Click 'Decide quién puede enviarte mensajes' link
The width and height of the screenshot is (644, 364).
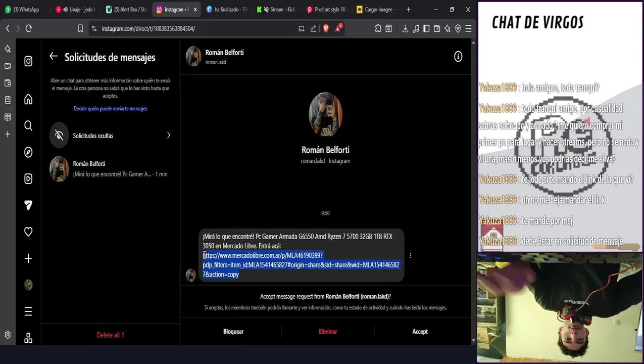tap(110, 109)
